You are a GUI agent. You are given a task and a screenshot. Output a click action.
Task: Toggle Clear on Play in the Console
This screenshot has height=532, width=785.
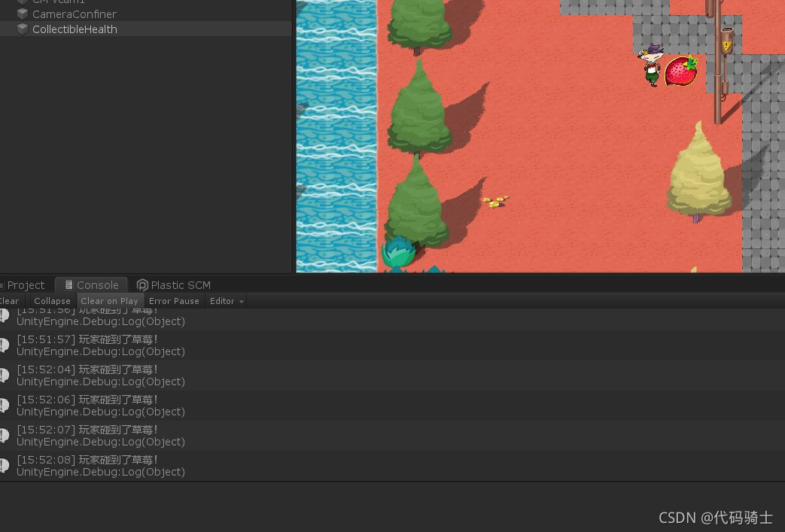click(x=109, y=300)
